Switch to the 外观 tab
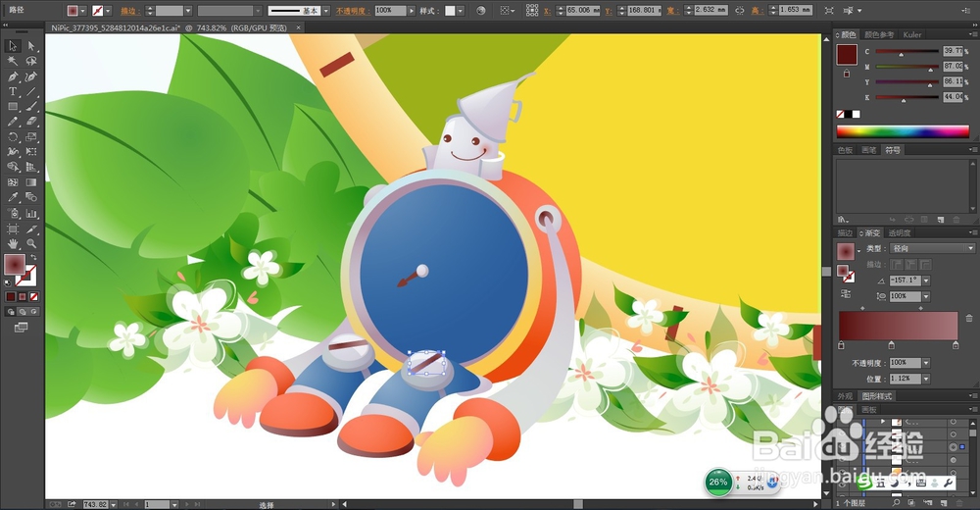The height and width of the screenshot is (510, 980). pos(845,396)
